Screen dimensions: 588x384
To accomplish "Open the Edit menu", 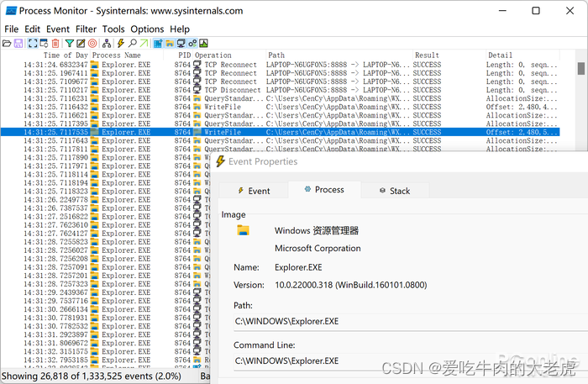I will coord(32,29).
